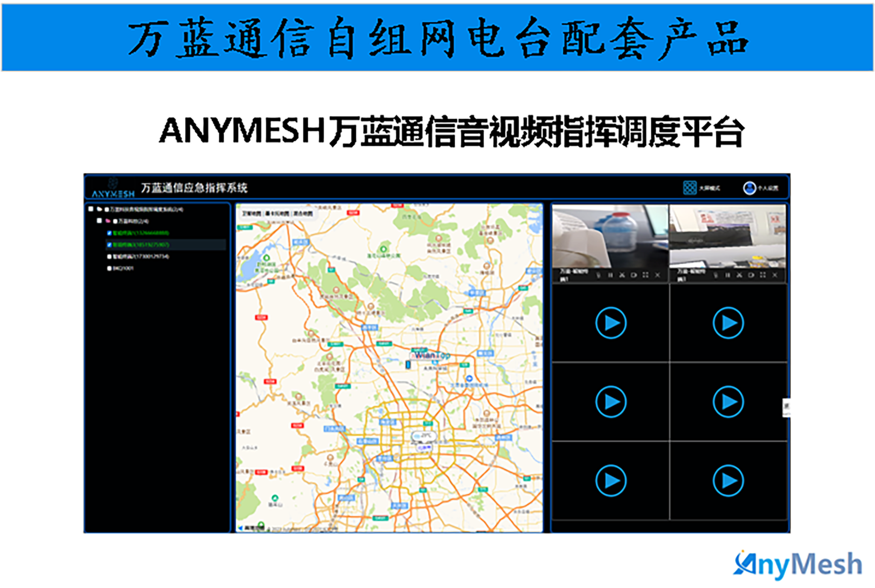Open the personal settings user avatar
Viewport: 875px width, 588px height.
tap(749, 188)
